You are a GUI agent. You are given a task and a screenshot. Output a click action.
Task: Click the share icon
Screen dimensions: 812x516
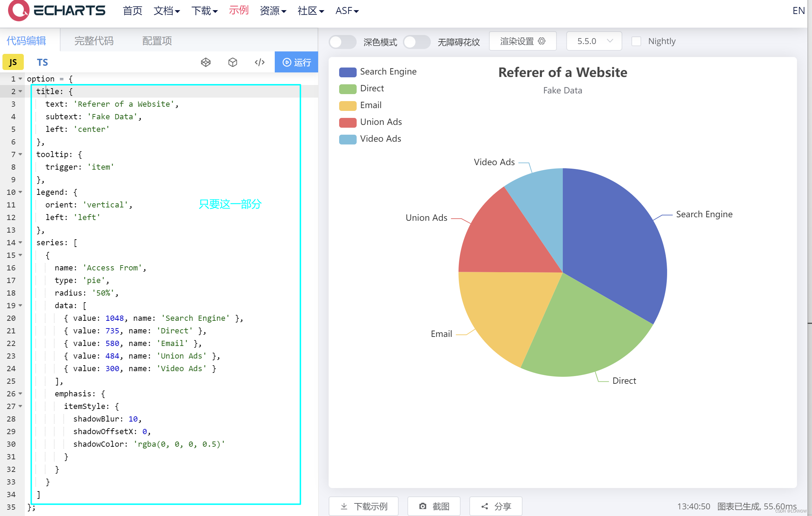[x=485, y=506]
